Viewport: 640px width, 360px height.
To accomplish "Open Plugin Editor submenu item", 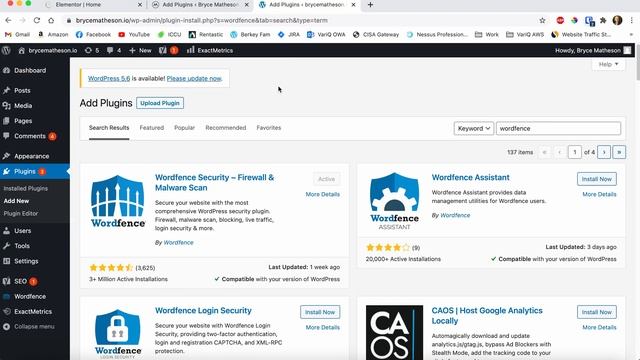I will pos(21,213).
